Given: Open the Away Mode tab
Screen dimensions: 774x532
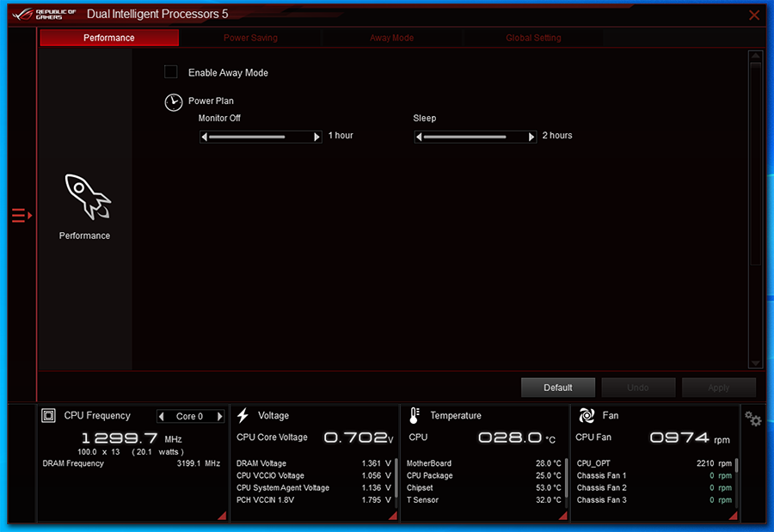Looking at the screenshot, I should click(x=391, y=38).
